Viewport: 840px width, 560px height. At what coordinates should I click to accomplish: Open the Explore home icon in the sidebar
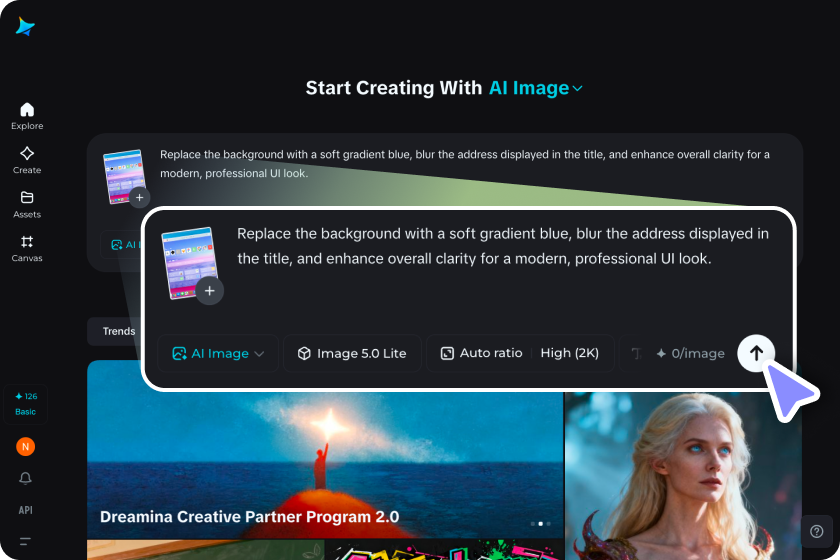(27, 116)
